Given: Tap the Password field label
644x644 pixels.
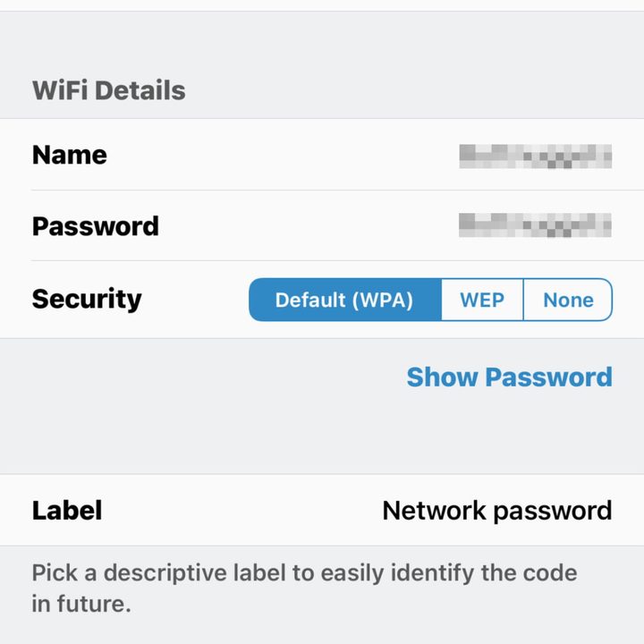Looking at the screenshot, I should pos(95,225).
